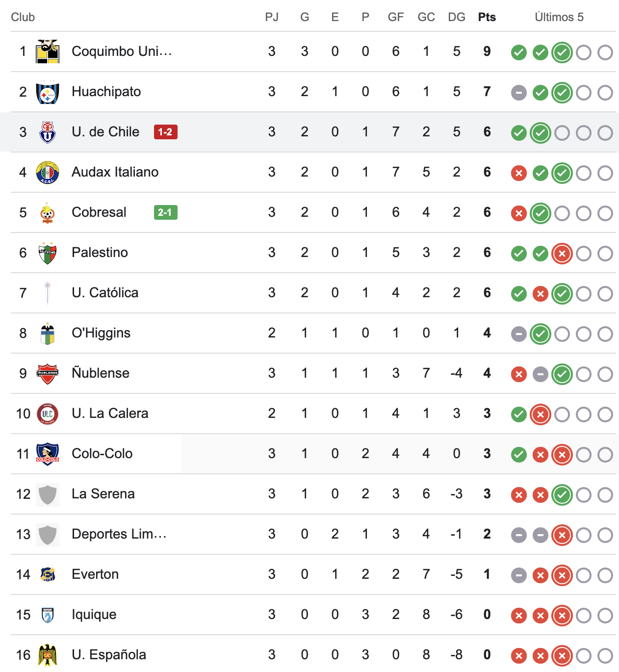
Task: Click the Everton club badge
Action: [48, 575]
